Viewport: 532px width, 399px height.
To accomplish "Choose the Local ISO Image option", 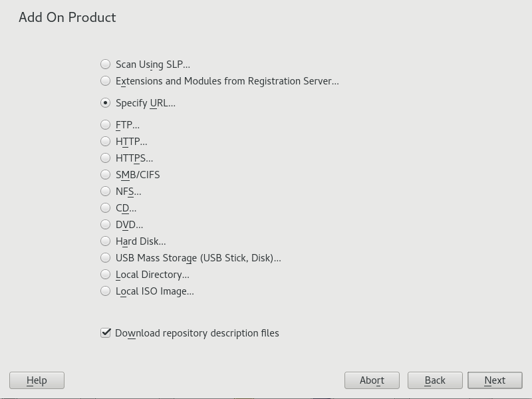I will (106, 291).
